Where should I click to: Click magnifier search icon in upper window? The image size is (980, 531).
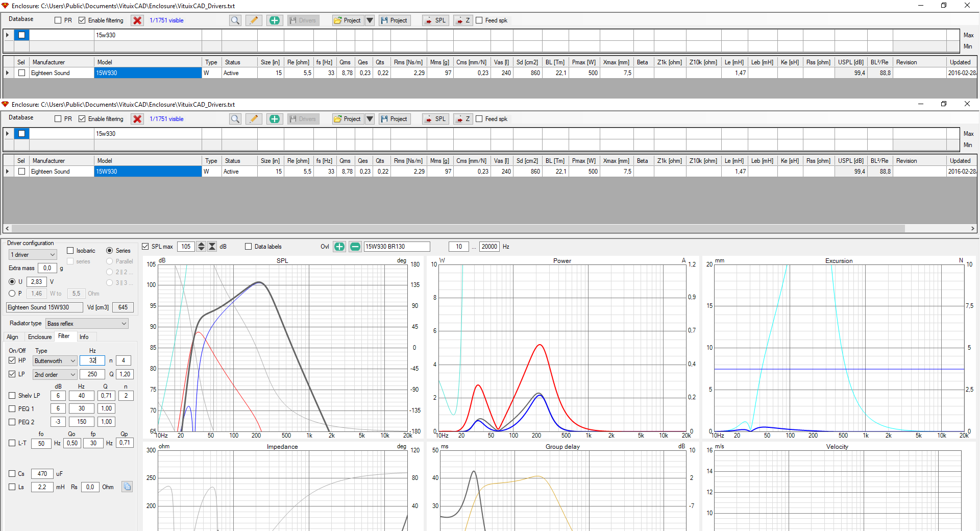(235, 20)
